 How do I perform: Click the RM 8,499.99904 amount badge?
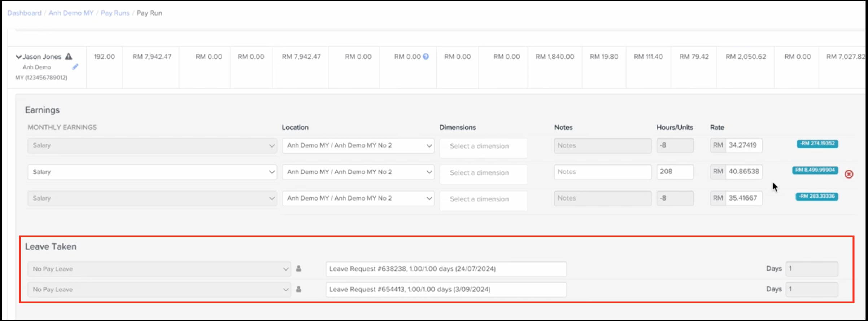pyautogui.click(x=815, y=170)
